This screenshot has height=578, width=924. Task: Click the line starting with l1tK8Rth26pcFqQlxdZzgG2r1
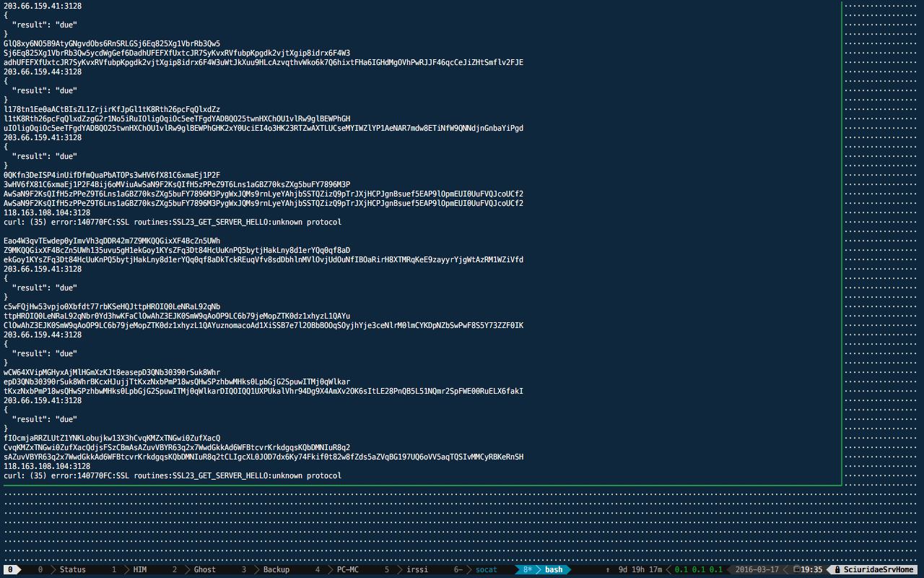pyautogui.click(x=177, y=118)
